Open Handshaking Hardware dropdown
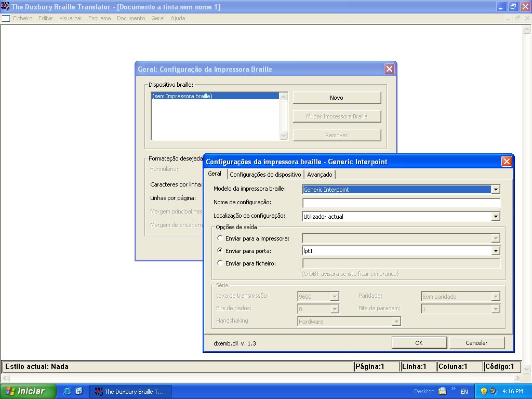 (396, 321)
